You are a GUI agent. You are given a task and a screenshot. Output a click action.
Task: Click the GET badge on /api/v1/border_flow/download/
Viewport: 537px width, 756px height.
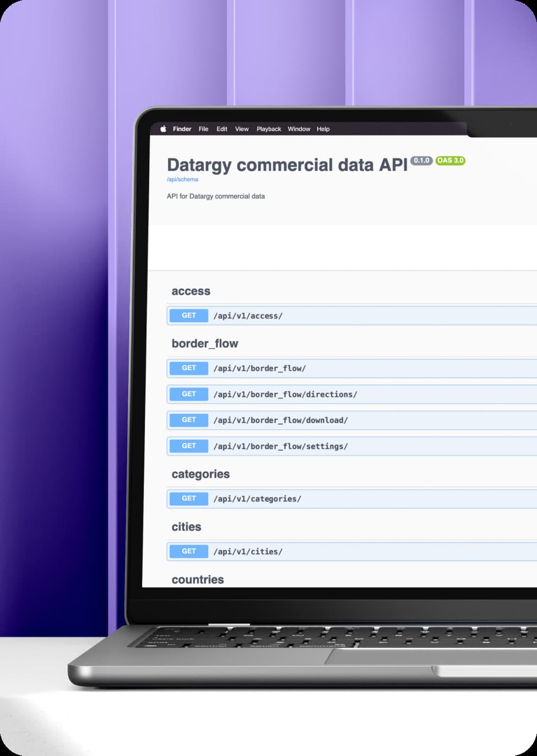(188, 420)
